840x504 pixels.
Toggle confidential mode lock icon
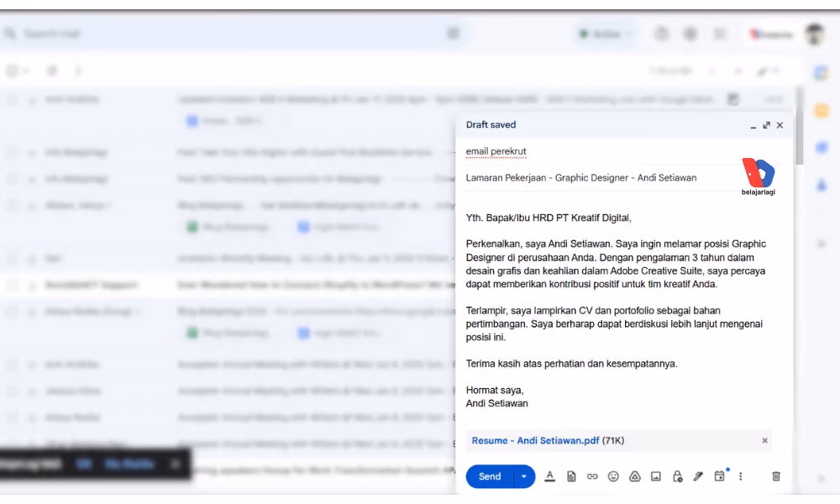point(677,476)
